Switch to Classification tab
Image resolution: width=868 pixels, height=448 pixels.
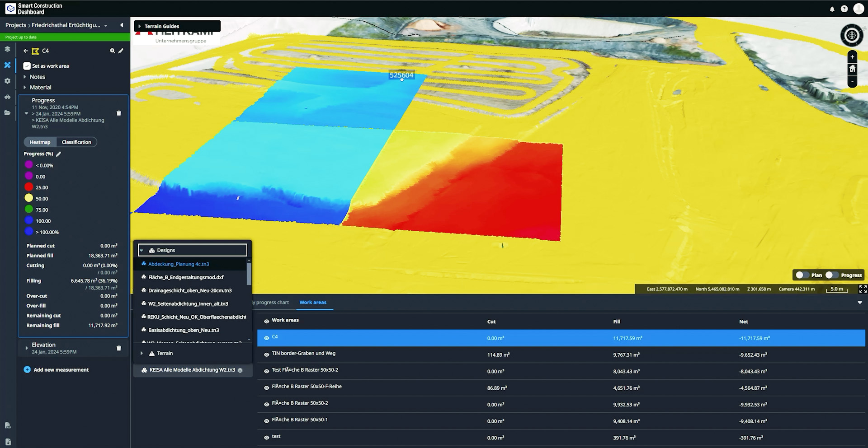pos(76,142)
